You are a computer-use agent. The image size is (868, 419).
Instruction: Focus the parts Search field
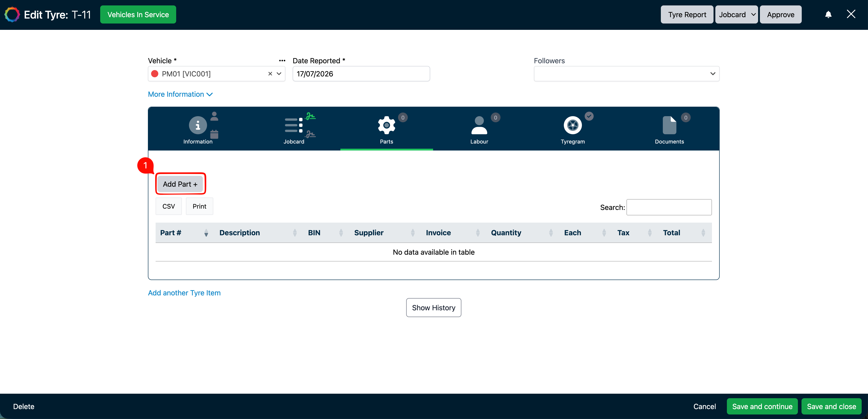coord(669,207)
